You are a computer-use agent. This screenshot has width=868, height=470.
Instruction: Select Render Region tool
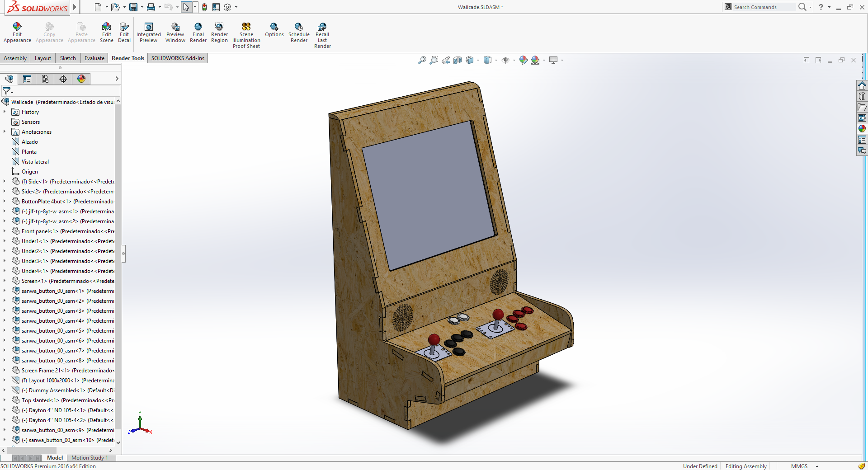[x=219, y=33]
